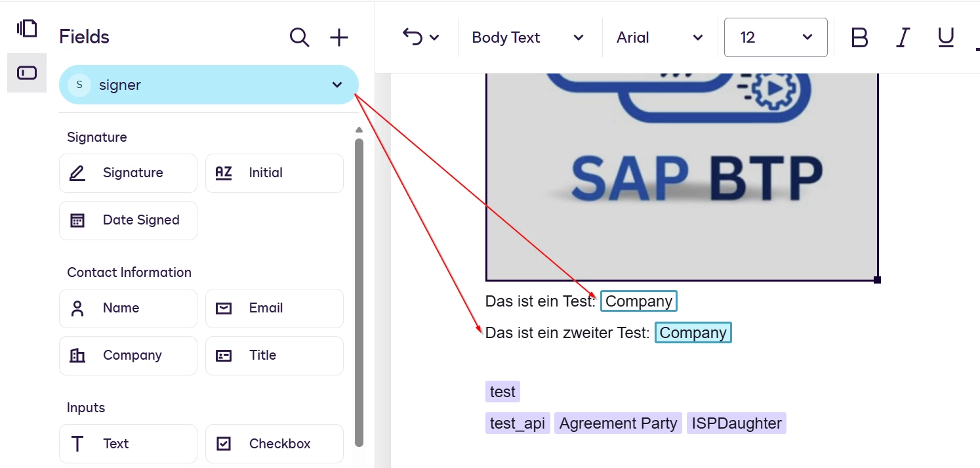Click the image resize handle at bottom-right corner
The height and width of the screenshot is (468, 980).
click(x=878, y=280)
